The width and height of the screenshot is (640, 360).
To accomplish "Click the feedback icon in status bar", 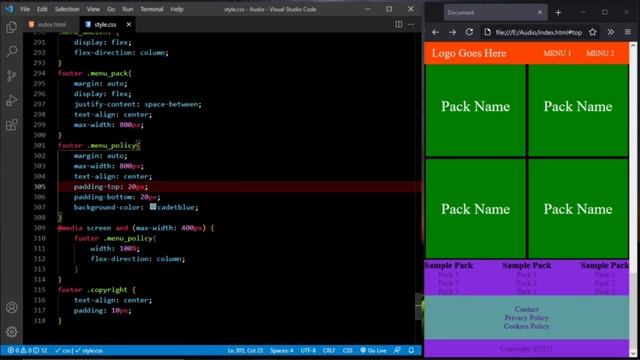I will [x=398, y=350].
